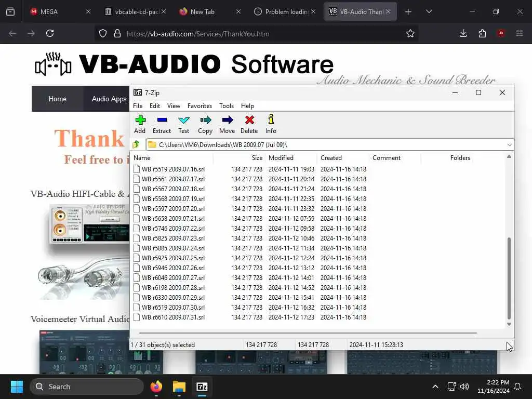The image size is (532, 399).
Task: Click scrollbar down arrow in 7-Zip
Action: coord(509,324)
